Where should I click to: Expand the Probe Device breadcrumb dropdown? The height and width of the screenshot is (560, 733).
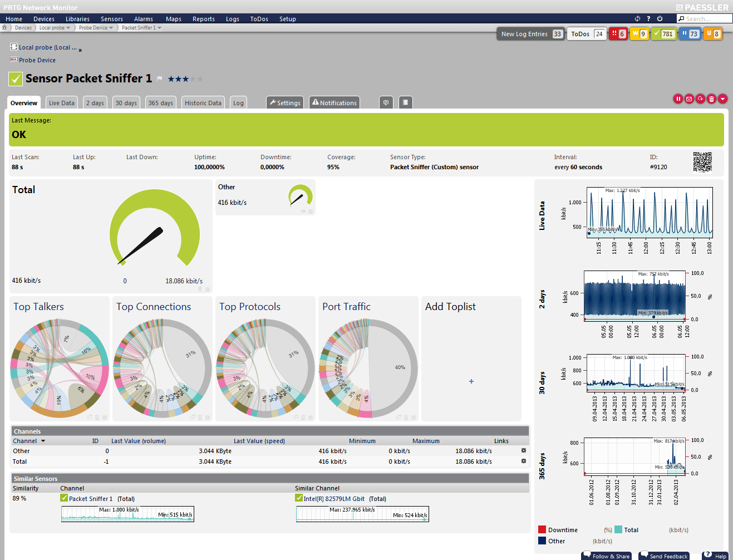point(111,28)
